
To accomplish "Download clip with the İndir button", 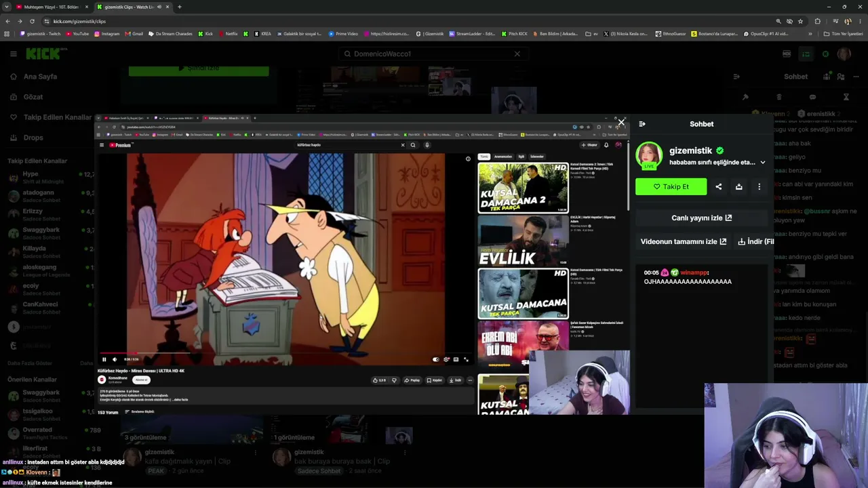I will [x=756, y=241].
